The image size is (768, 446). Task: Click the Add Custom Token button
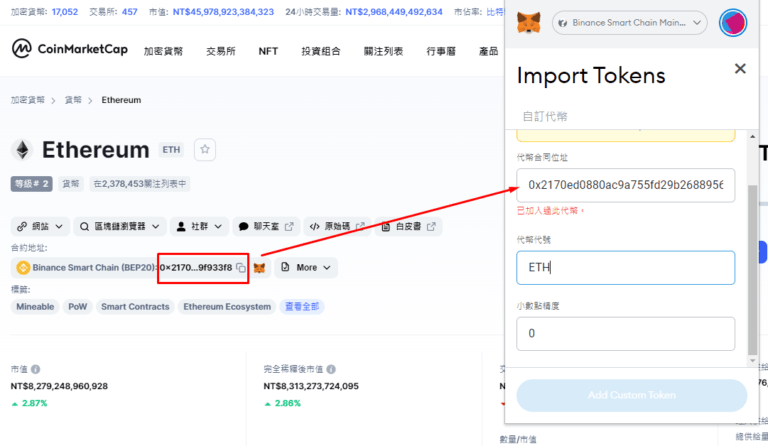[631, 395]
